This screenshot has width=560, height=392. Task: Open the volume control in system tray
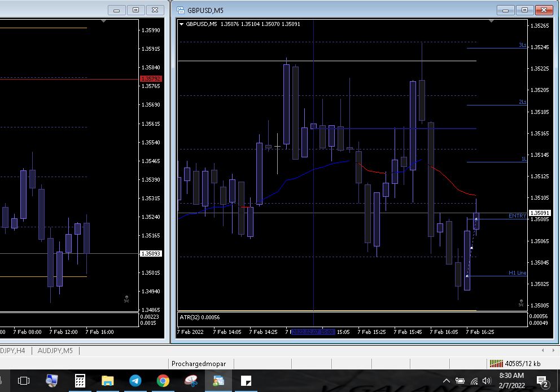(x=487, y=381)
